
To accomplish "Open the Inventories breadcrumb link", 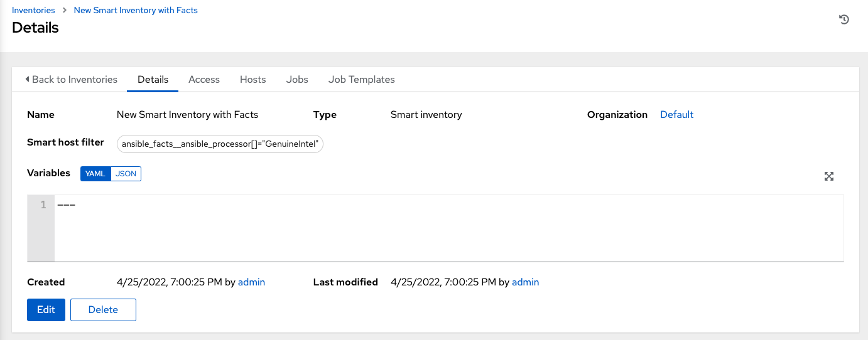I will pyautogui.click(x=33, y=10).
